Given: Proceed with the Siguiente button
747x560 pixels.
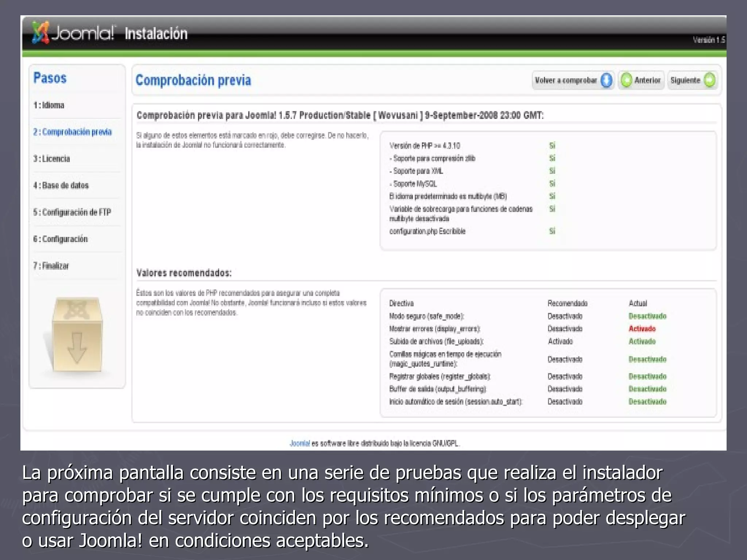Looking at the screenshot, I should coord(693,80).
